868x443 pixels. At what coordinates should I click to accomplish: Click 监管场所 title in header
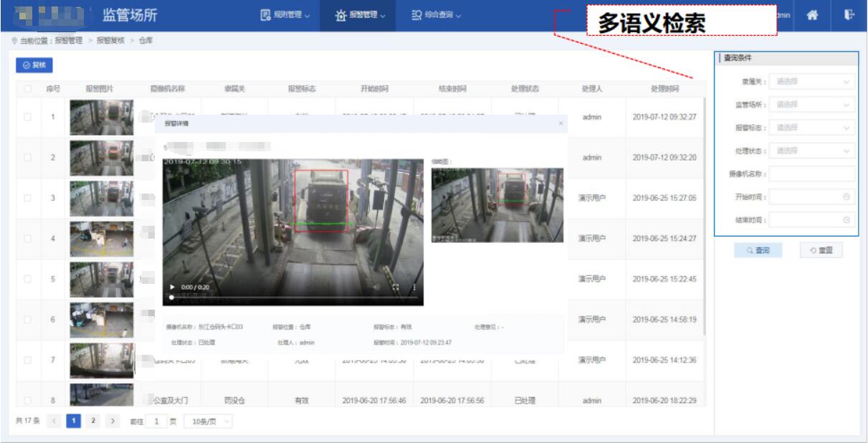pos(130,14)
